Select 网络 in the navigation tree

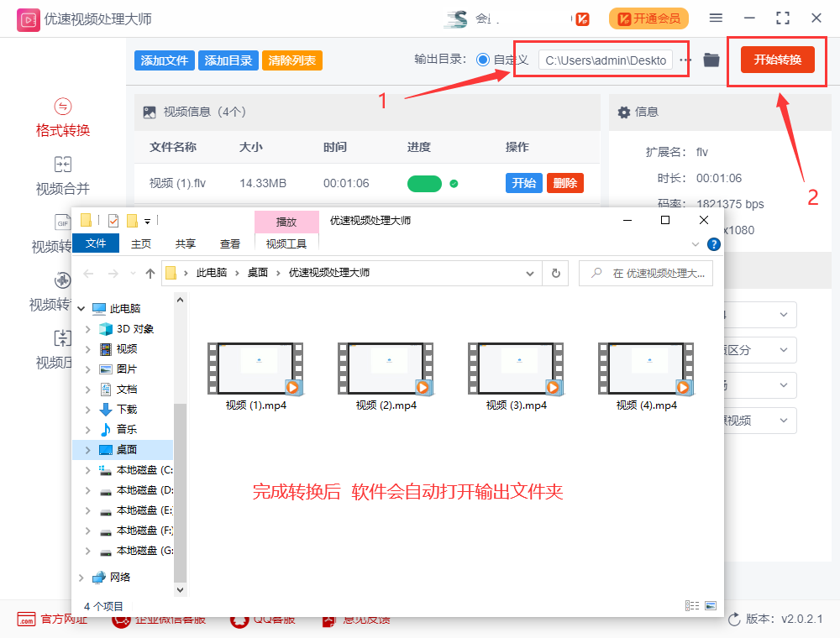120,577
